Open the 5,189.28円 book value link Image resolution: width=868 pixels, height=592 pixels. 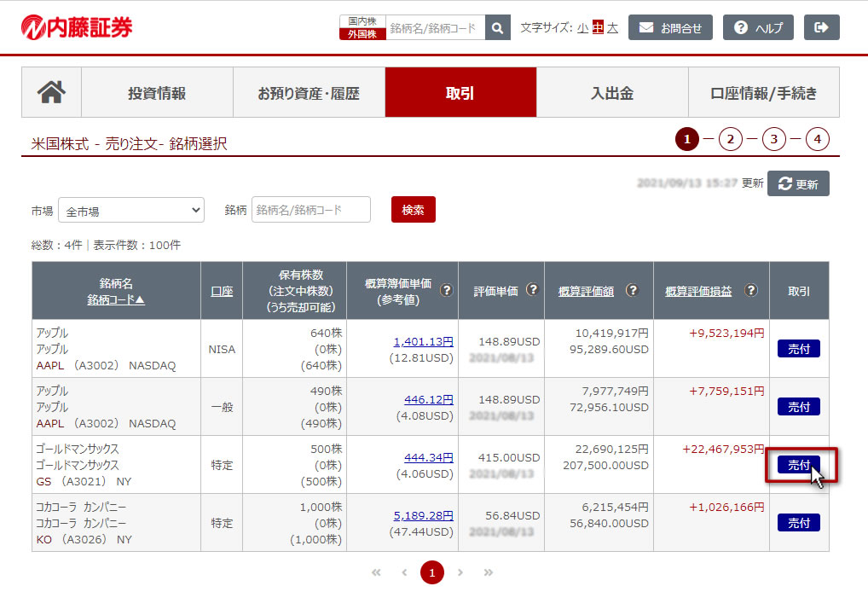point(424,515)
